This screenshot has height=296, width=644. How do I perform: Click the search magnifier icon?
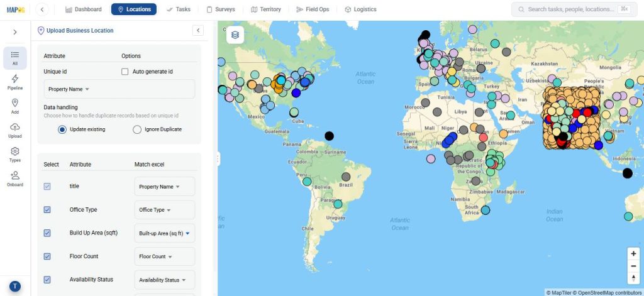(521, 9)
